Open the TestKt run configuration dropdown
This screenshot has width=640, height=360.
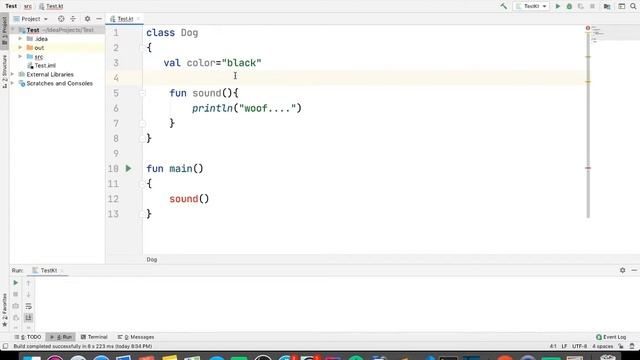531,6
